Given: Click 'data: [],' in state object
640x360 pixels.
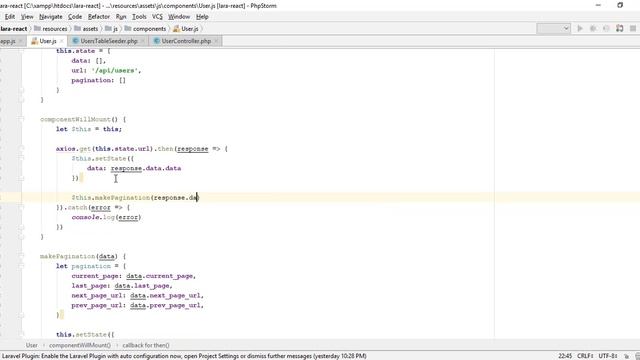Looking at the screenshot, I should pyautogui.click(x=89, y=60).
